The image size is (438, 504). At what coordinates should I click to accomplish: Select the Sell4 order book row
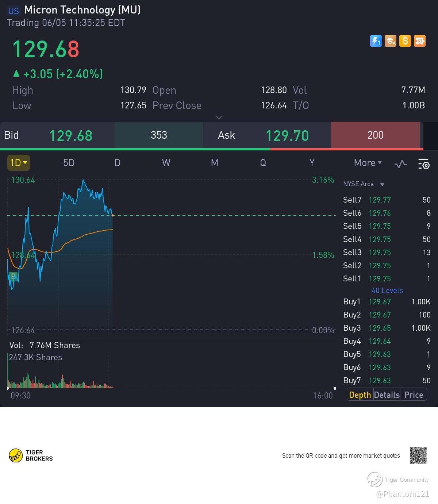387,239
